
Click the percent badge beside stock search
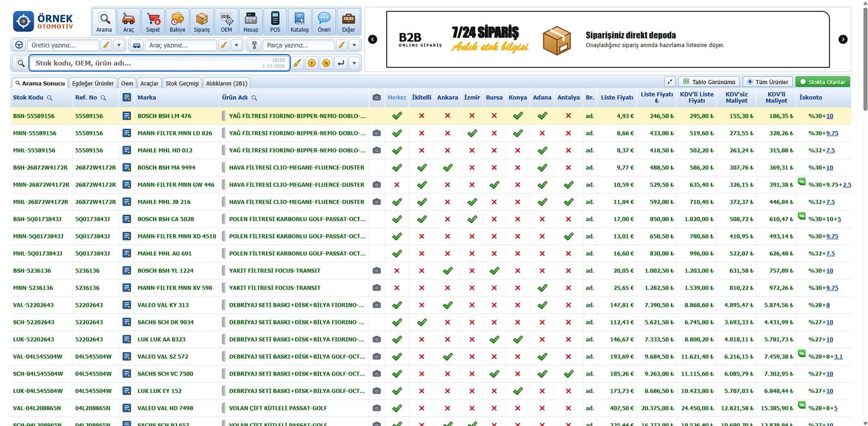(326, 63)
